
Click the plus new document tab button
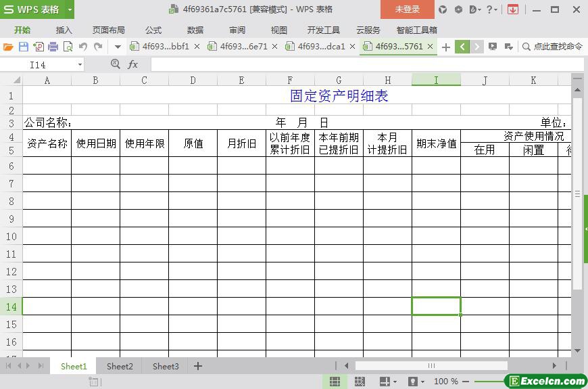point(446,47)
